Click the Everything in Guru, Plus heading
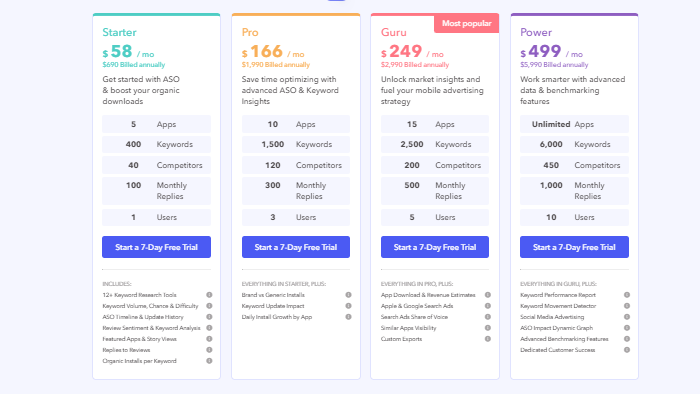Screen dimensions: 700x394 click(558, 284)
